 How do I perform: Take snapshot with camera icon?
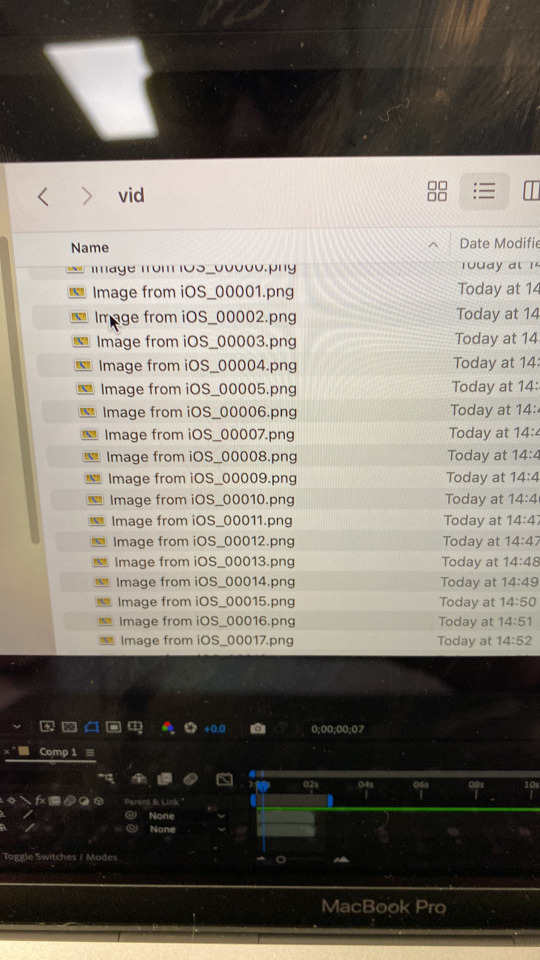point(258,729)
